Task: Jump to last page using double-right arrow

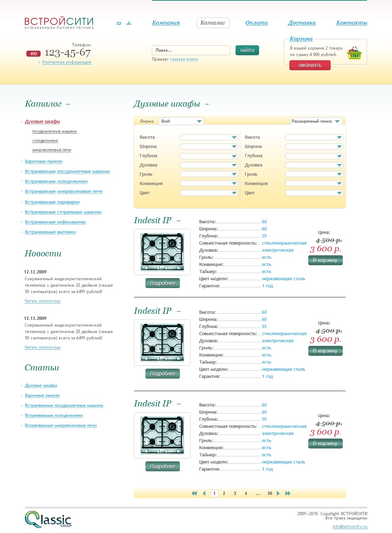Action: pos(288,493)
